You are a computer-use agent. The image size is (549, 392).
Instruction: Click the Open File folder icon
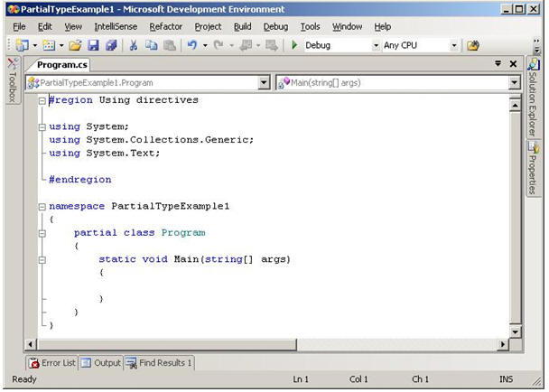pos(75,45)
